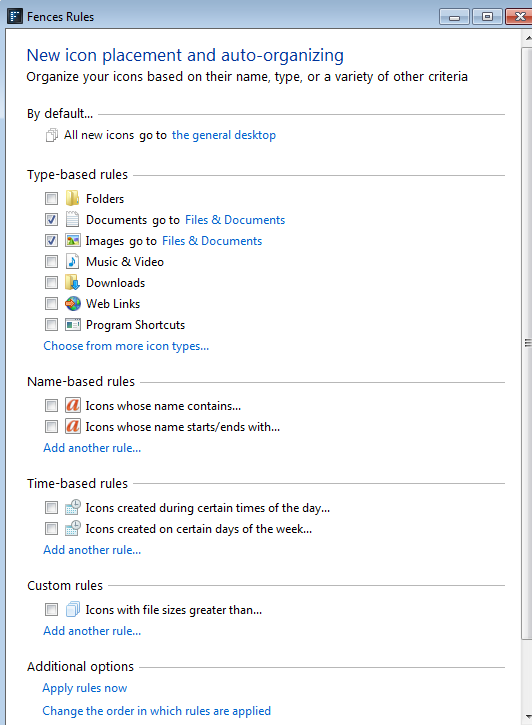Click the Folders type icon
Viewport: 532px width, 725px height.
coord(72,198)
